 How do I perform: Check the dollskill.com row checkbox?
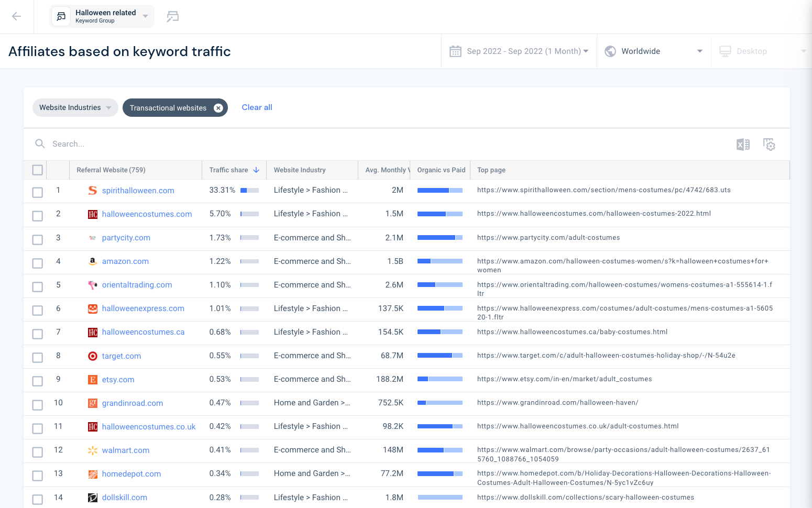tap(37, 499)
